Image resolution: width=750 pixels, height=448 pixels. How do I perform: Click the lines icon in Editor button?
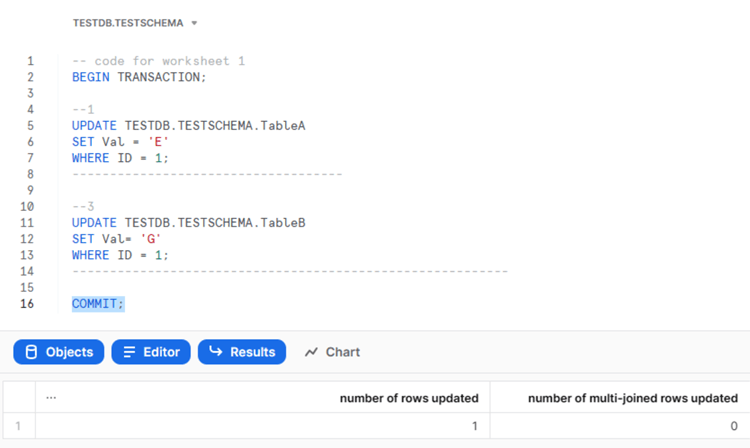coord(129,352)
